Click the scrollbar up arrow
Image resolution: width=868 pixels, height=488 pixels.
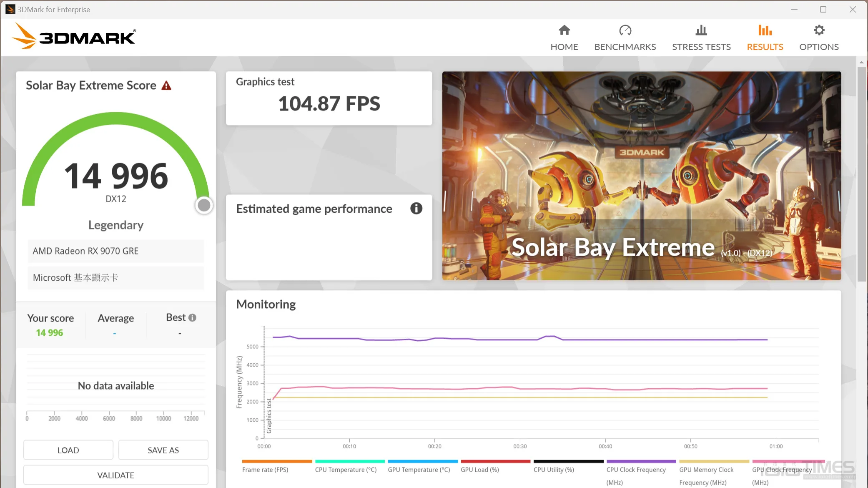coord(861,62)
